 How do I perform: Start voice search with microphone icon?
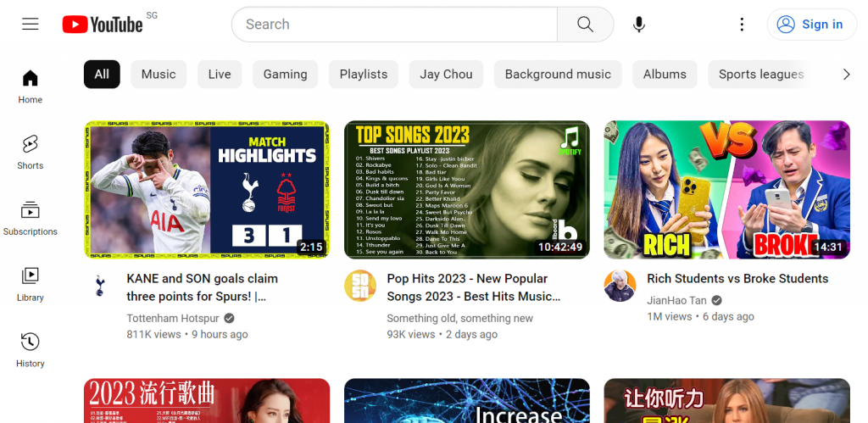point(639,25)
